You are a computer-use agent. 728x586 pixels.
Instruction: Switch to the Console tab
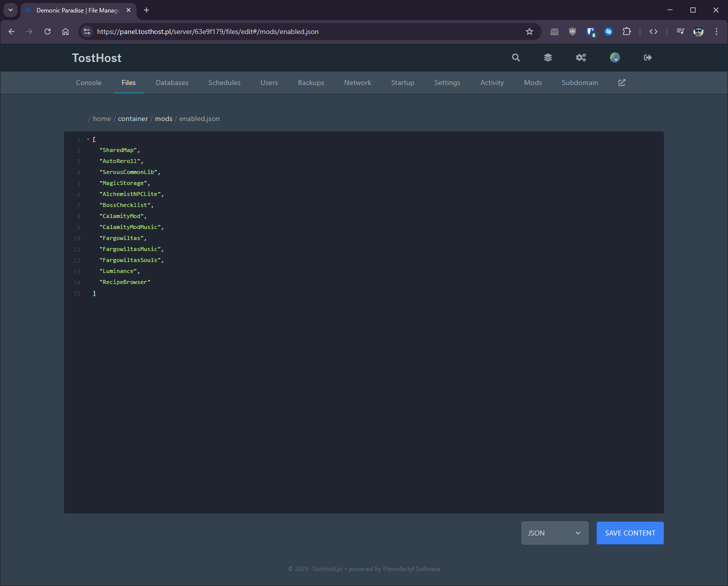tap(89, 82)
